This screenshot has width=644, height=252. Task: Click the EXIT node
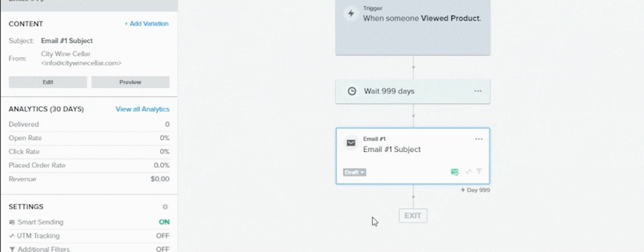[x=413, y=215]
